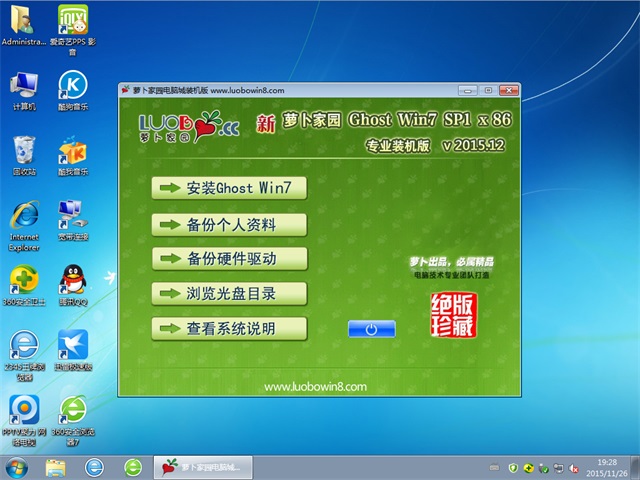Open 2345王牌浏览器 desktop shortcut
Screen dimensions: 640x480
pyautogui.click(x=24, y=355)
